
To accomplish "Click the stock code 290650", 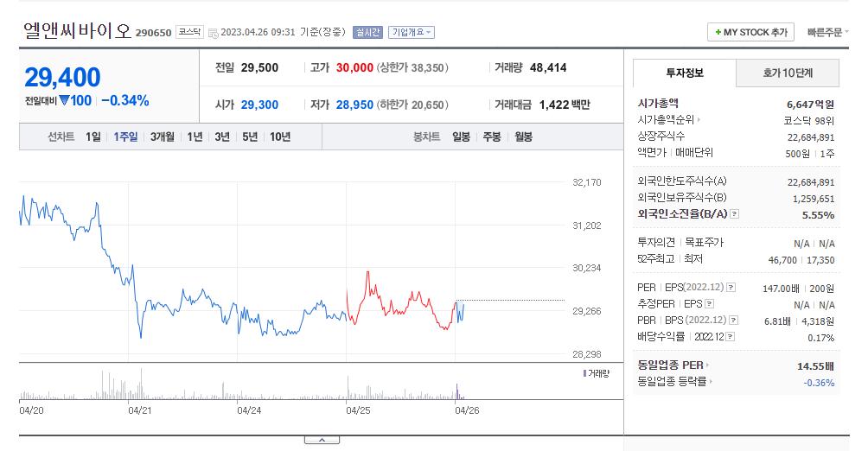I will [153, 33].
